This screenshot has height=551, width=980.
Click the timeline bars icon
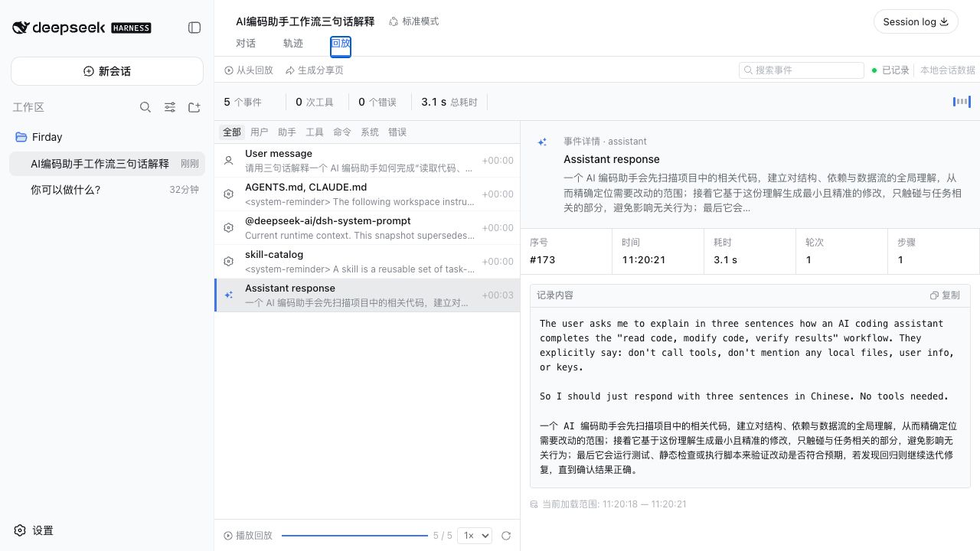point(962,102)
